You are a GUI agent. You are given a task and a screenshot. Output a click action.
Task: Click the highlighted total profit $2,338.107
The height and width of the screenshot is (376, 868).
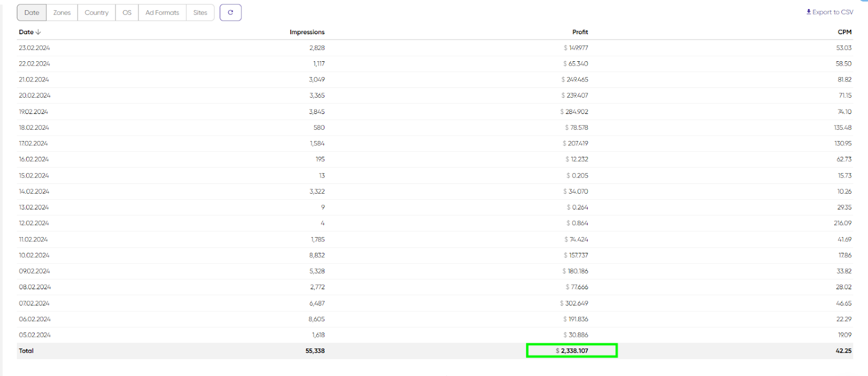(x=572, y=351)
